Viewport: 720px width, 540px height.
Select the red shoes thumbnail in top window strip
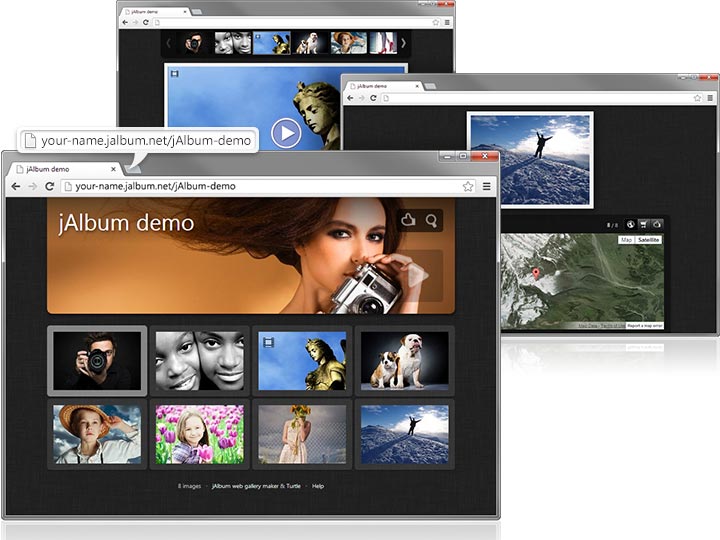point(383,43)
